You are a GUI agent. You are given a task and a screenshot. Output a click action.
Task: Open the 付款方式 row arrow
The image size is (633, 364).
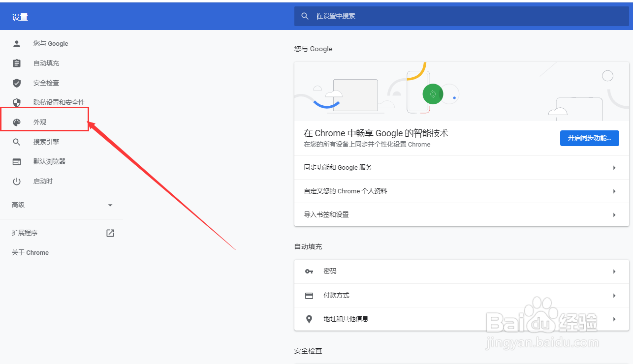(614, 296)
